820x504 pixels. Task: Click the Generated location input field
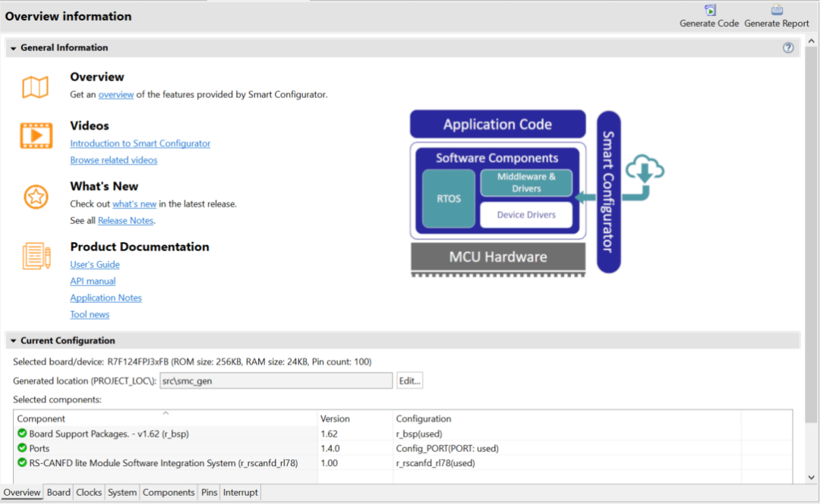276,380
